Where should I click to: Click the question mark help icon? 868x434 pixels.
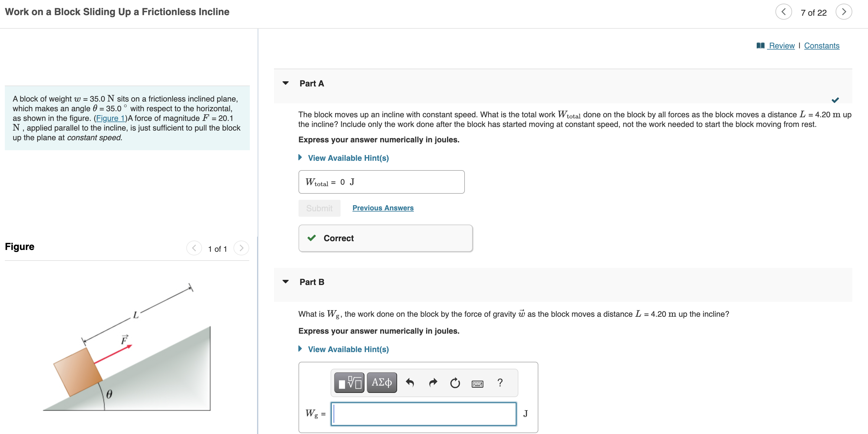point(500,383)
